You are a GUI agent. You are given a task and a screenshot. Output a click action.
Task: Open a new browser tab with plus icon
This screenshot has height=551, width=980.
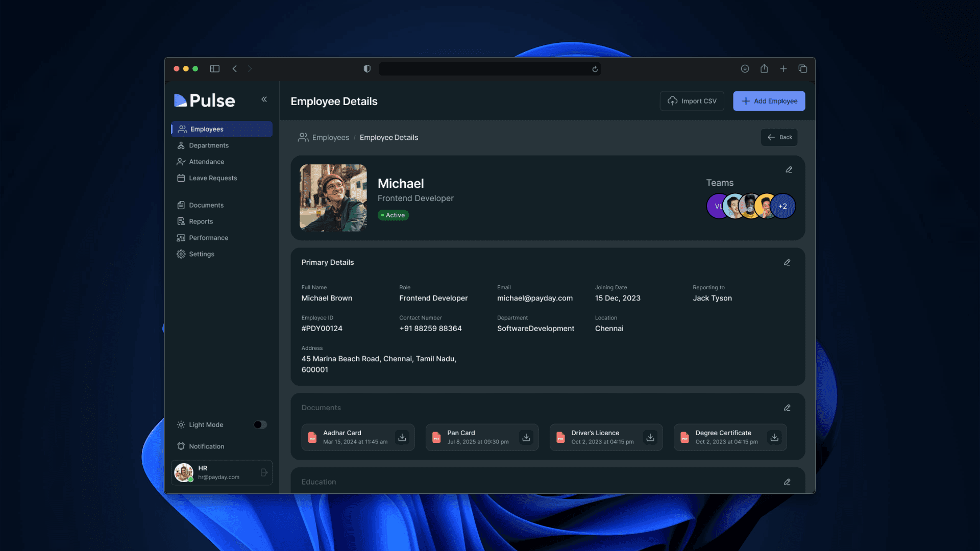point(783,69)
